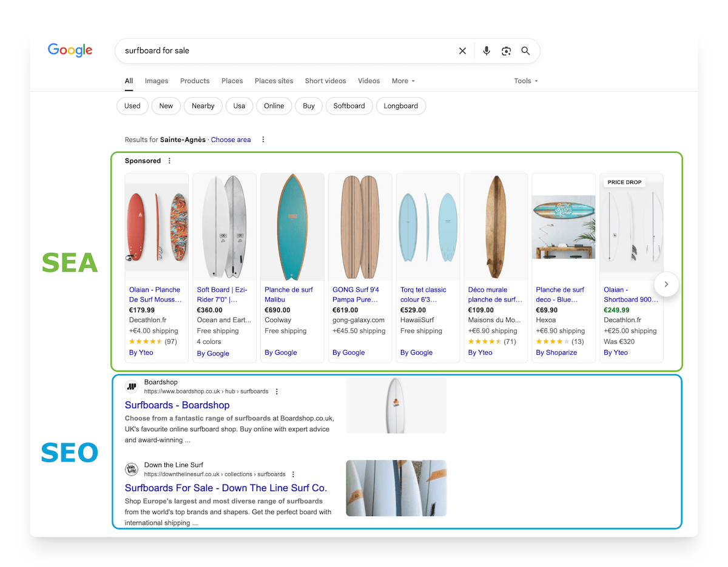Screen dimensions: 728x567
Task: Click the downthelinesurf.co.uk URL breadcrumb
Action: pyautogui.click(x=215, y=474)
